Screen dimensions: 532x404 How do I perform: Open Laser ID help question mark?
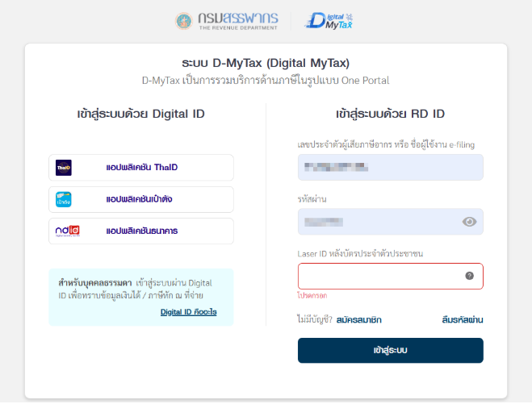469,276
